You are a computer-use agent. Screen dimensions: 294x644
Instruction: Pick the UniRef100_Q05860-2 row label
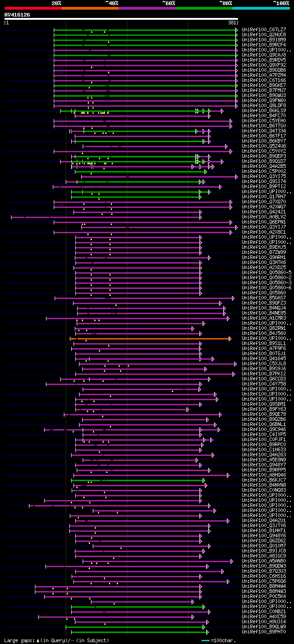(x=267, y=278)
